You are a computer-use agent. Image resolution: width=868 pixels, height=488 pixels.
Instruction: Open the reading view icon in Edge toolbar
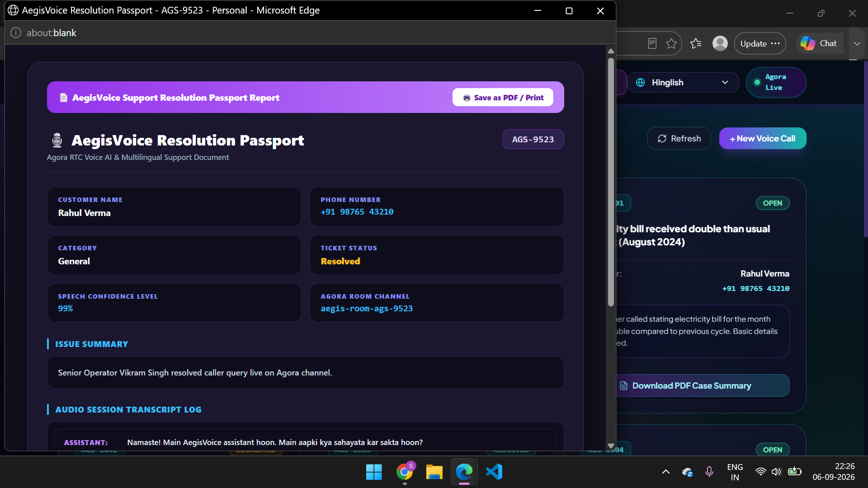coord(652,43)
